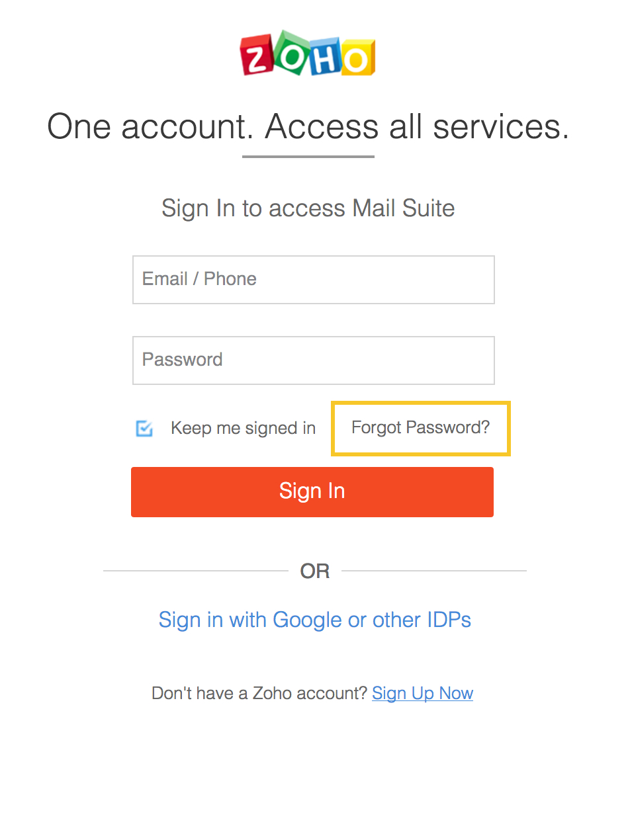Viewport: 630px width, 840px height.
Task: Click Sign in with Google or other IDPs
Action: [x=314, y=620]
